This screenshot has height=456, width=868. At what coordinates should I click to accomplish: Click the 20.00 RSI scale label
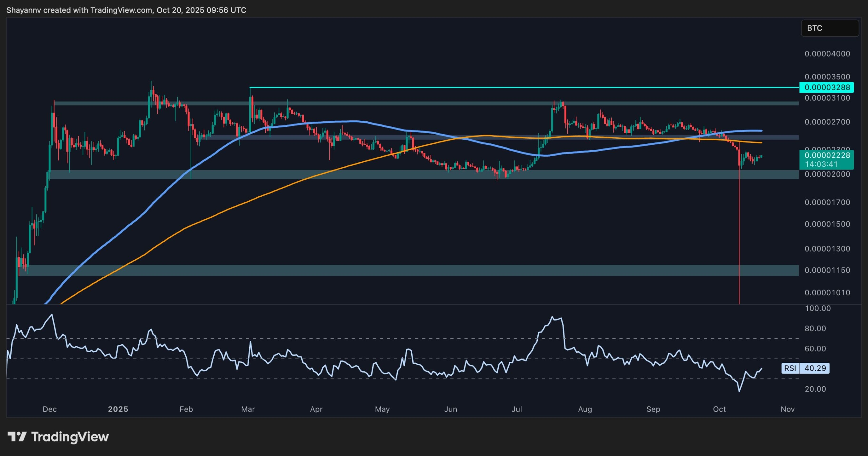click(815, 389)
